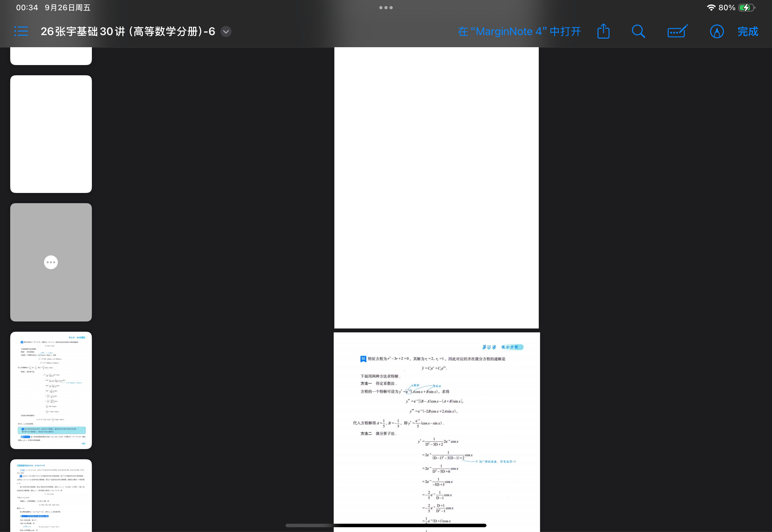Open in MarginNote 4 link
Viewport: 772px width, 532px height.
tap(519, 32)
